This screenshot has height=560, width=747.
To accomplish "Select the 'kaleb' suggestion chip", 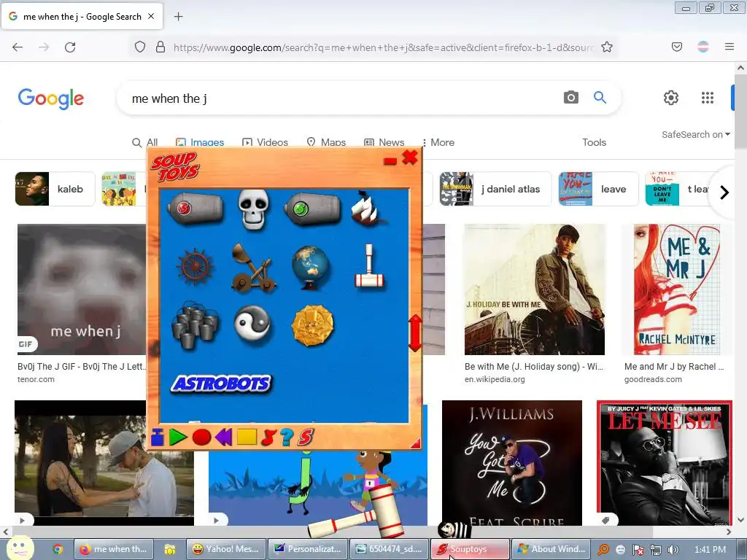I will tap(55, 189).
